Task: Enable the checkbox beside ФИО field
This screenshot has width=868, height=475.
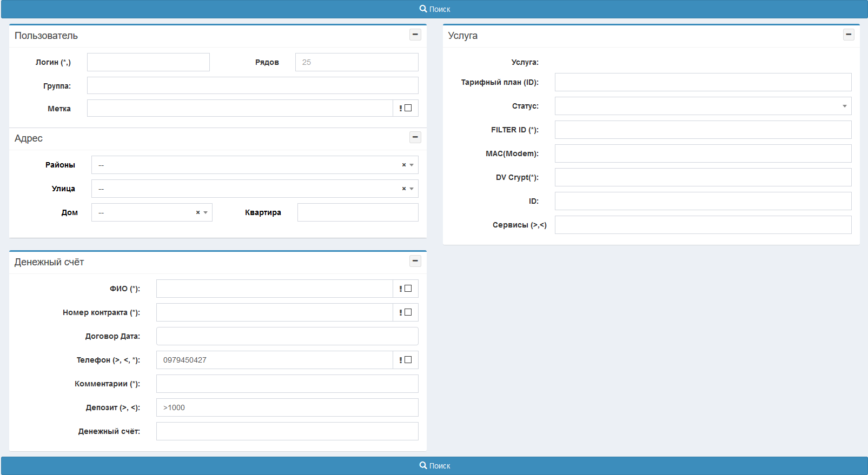Action: [x=408, y=289]
